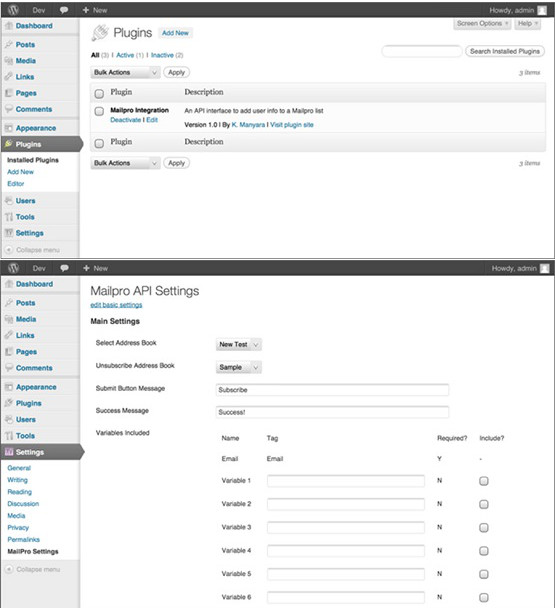
Task: Open plugin Editor submenu item
Action: click(16, 184)
